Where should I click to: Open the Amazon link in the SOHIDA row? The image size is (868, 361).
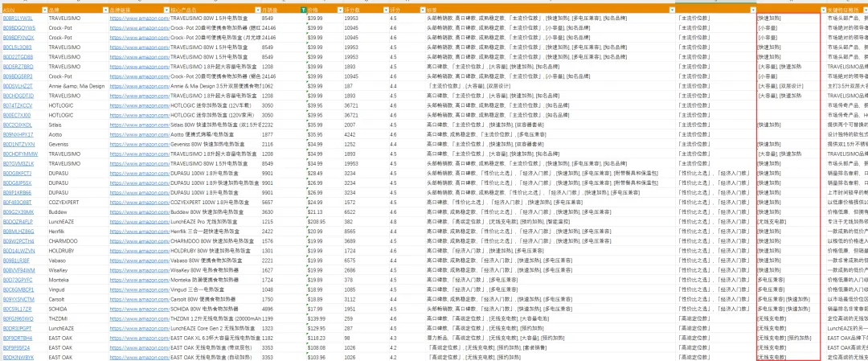click(140, 309)
